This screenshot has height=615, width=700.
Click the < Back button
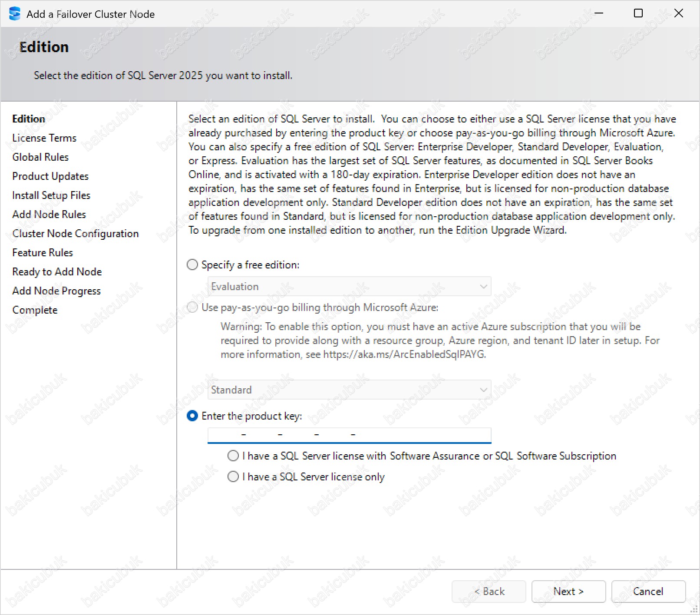[x=489, y=592]
